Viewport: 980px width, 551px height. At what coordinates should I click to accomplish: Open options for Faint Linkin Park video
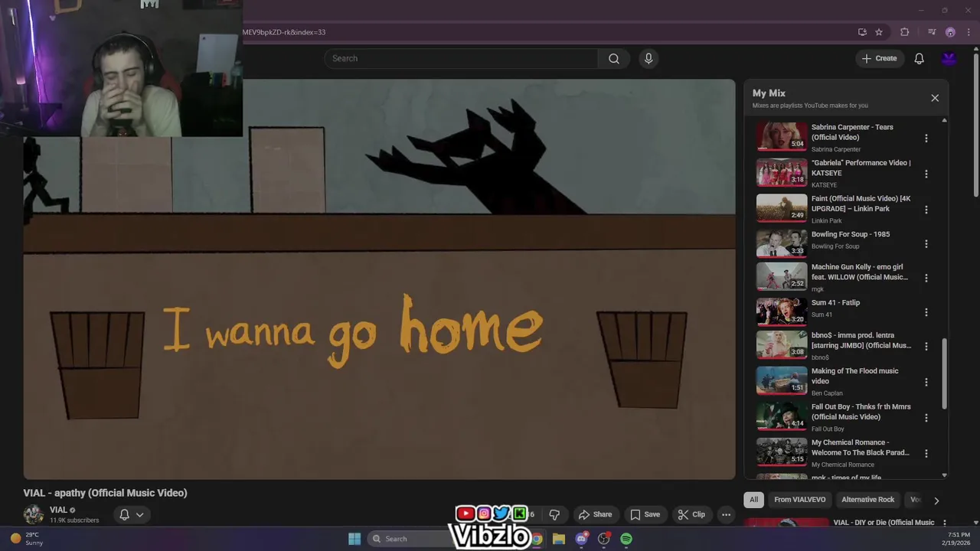[x=926, y=210]
